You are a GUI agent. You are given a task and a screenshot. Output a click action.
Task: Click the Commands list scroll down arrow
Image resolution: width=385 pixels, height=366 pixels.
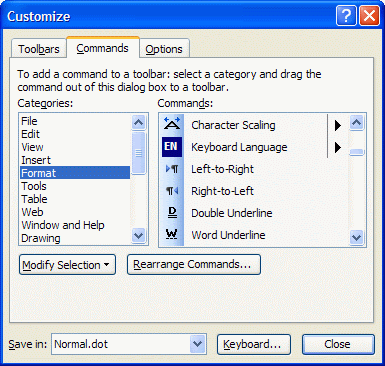[357, 237]
